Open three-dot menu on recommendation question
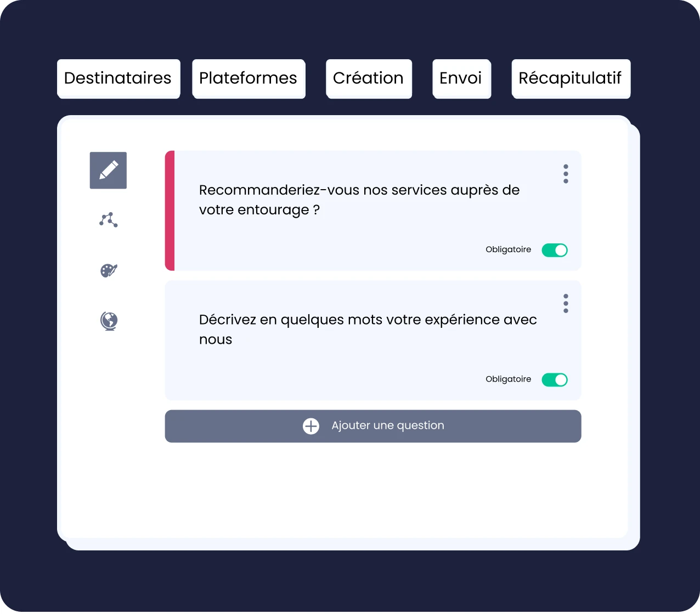 pyautogui.click(x=566, y=174)
